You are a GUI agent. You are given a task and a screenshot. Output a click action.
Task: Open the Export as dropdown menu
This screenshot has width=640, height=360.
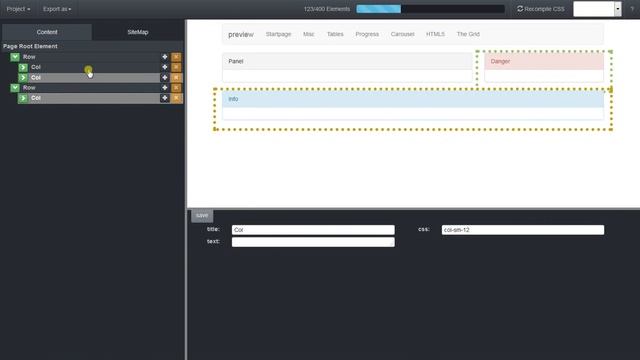tap(57, 9)
